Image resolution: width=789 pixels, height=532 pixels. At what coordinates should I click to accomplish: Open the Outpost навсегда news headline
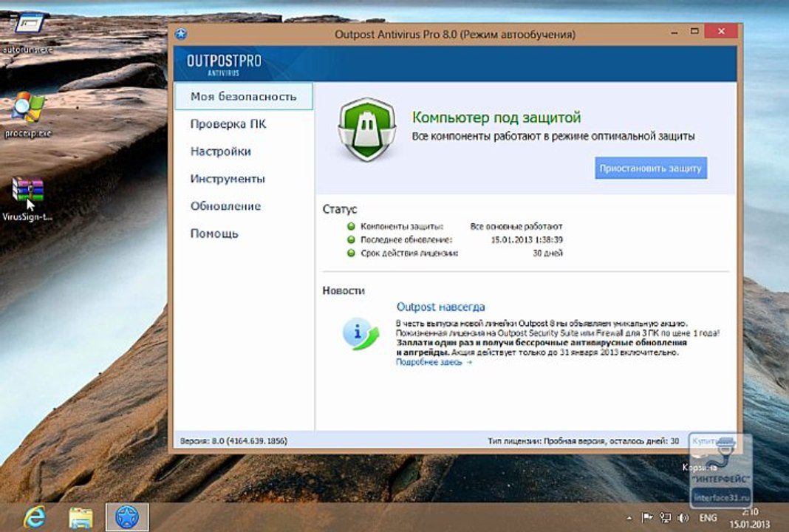click(x=441, y=307)
